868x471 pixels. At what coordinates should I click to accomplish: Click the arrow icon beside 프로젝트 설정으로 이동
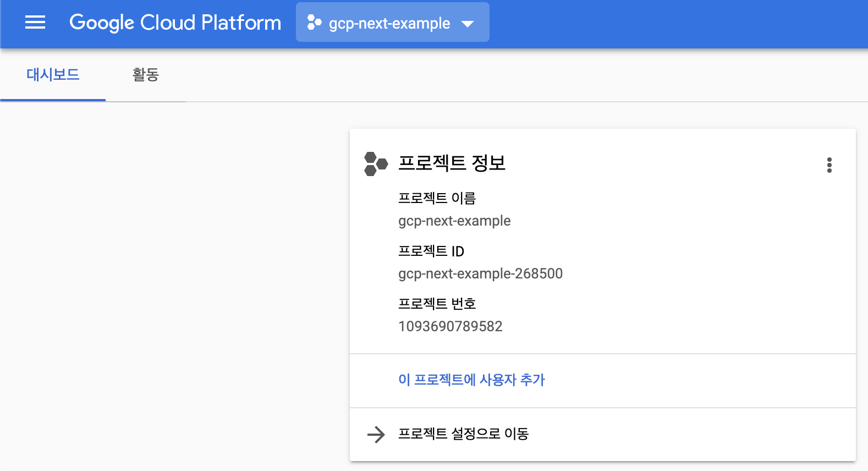click(x=376, y=435)
